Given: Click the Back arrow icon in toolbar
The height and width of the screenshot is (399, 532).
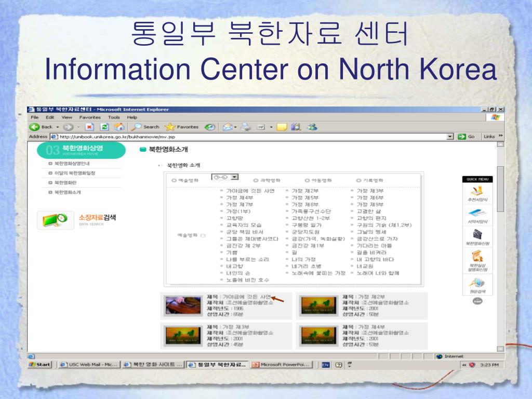Looking at the screenshot, I should click(34, 127).
